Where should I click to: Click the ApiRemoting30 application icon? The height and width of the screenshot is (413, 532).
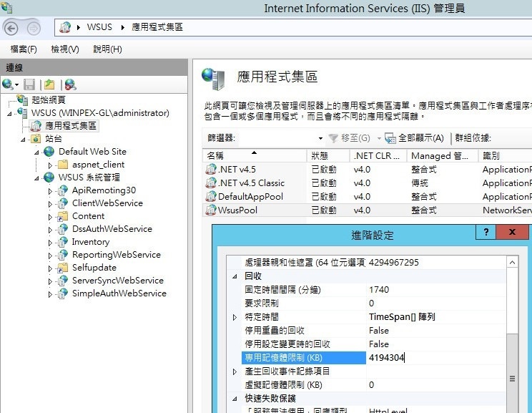(x=62, y=190)
